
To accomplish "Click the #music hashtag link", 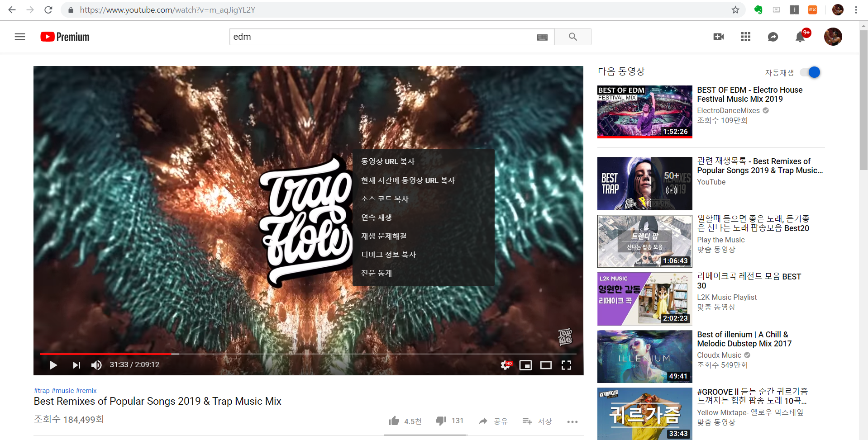I will [63, 391].
